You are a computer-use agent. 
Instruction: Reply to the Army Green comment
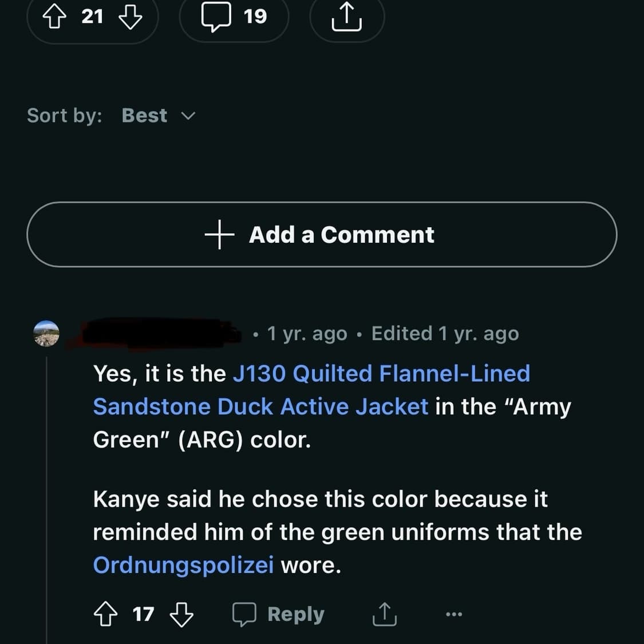(279, 615)
